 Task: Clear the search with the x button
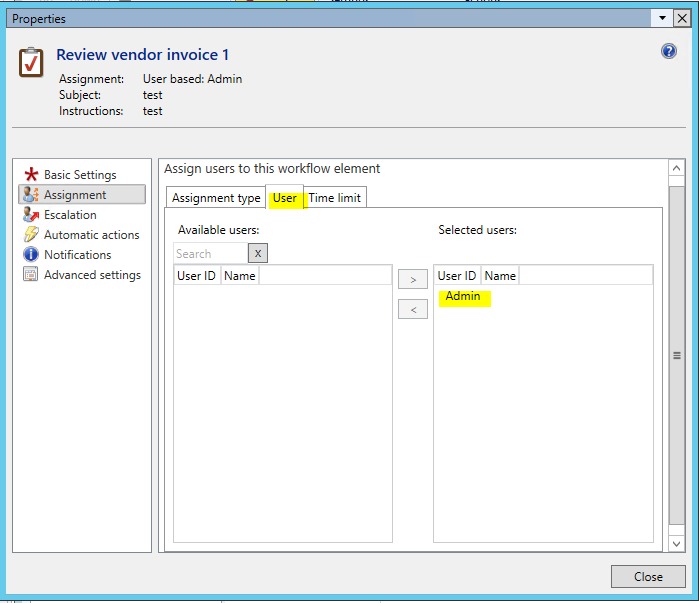point(258,254)
